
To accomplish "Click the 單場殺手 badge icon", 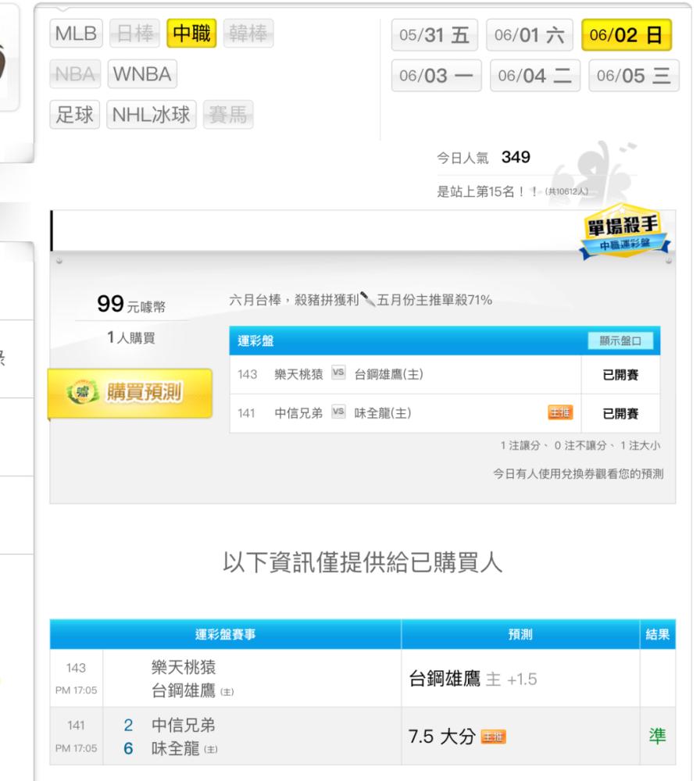I will 625,232.
